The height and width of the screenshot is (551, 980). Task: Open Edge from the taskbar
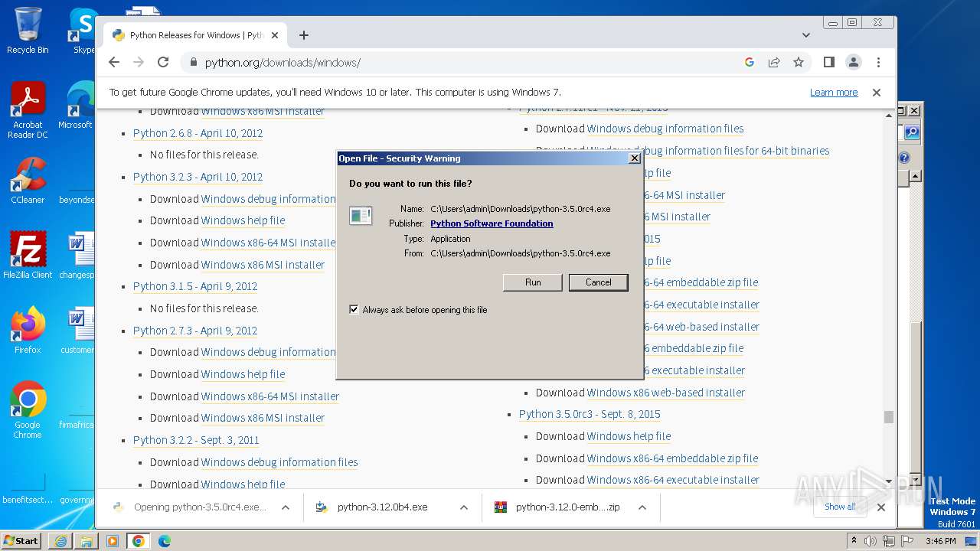click(165, 541)
